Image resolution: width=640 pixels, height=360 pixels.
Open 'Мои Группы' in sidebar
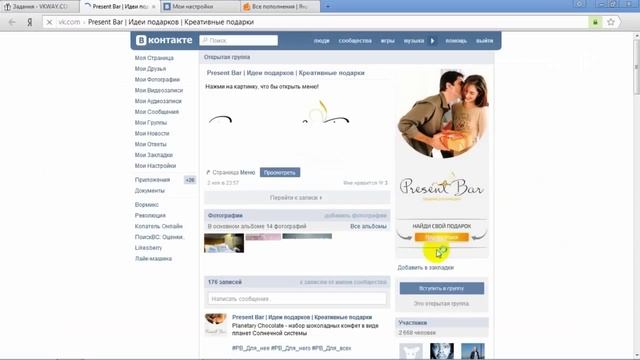[151, 123]
